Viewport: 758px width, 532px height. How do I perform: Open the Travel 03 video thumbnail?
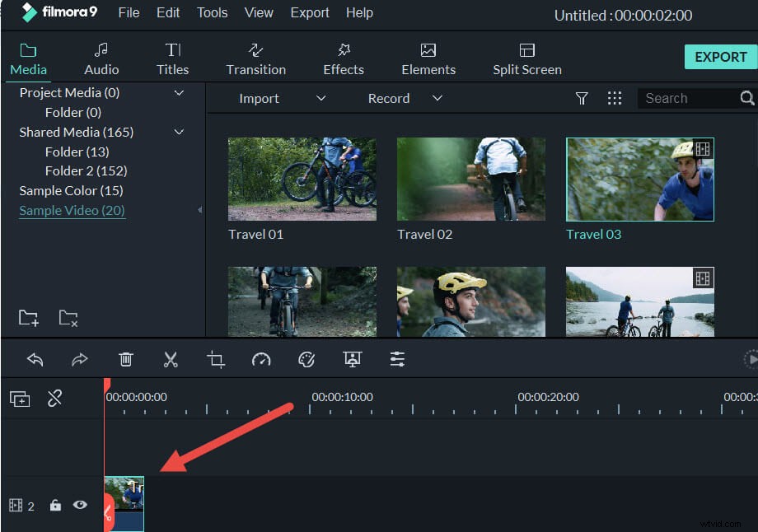pyautogui.click(x=640, y=179)
